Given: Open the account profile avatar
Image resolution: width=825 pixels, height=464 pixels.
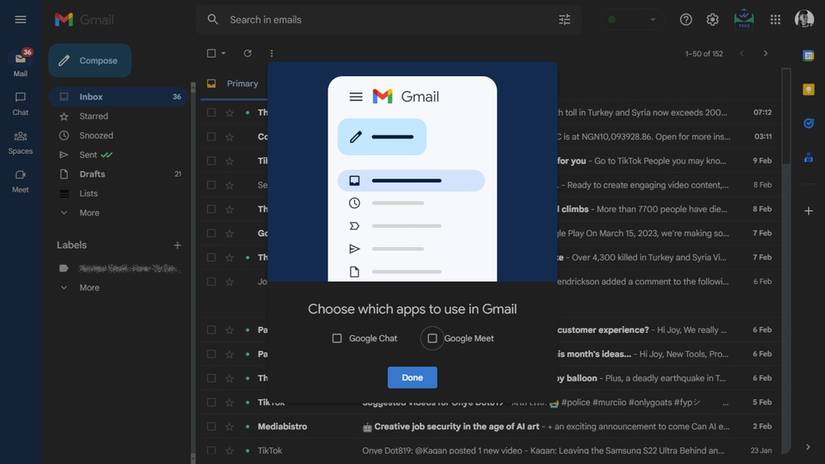Looking at the screenshot, I should (x=804, y=19).
